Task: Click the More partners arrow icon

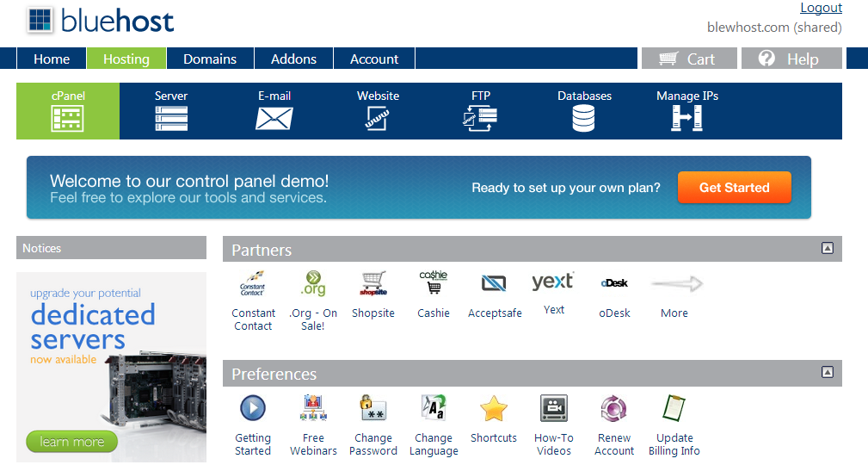Action: coord(677,283)
